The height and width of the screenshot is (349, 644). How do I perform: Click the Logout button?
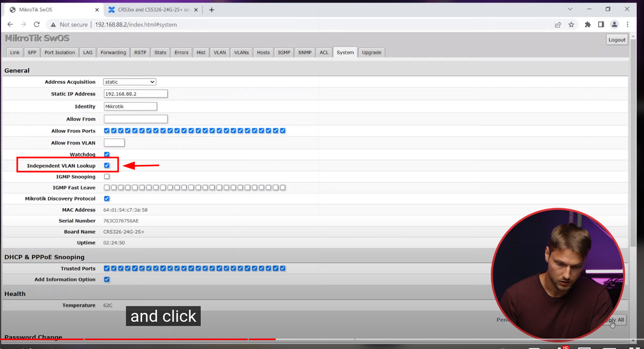pyautogui.click(x=617, y=39)
